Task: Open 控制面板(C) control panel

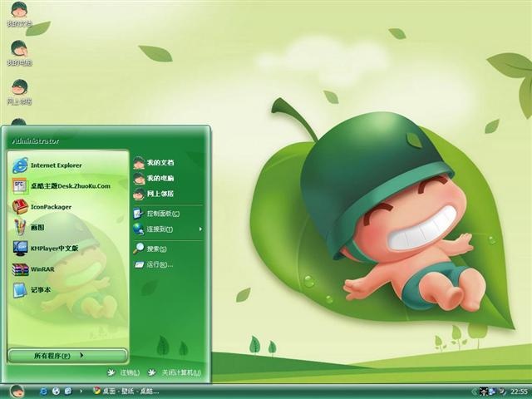Action: tap(169, 214)
